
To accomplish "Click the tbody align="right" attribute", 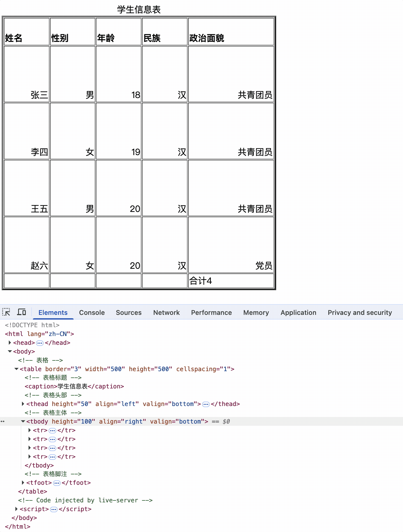I will (122, 421).
